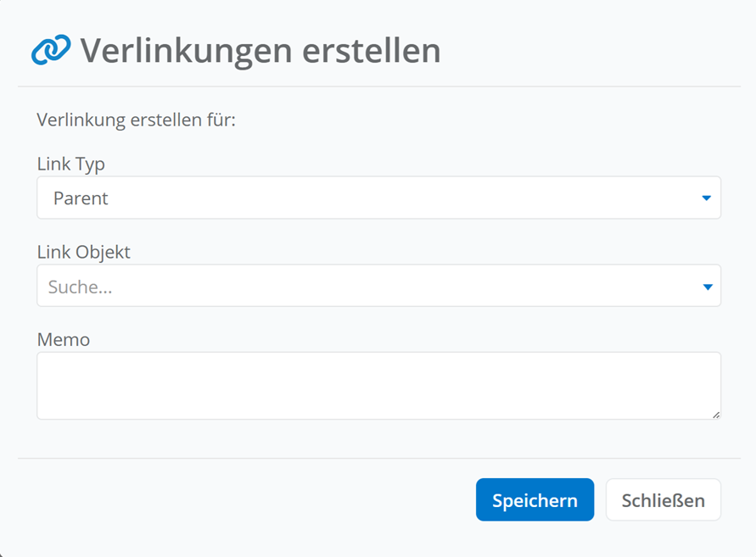
Task: Click the chain link icon in header
Action: coord(50,51)
